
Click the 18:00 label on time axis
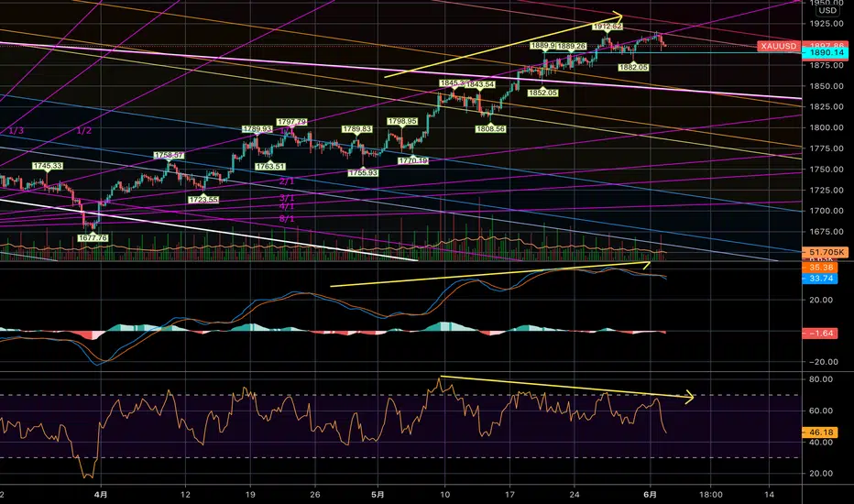[x=711, y=495]
